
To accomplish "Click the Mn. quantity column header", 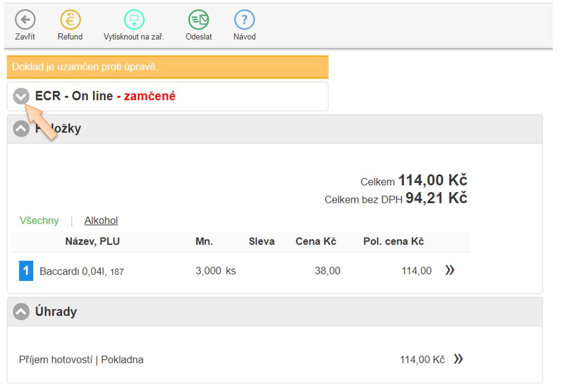I will pos(204,242).
